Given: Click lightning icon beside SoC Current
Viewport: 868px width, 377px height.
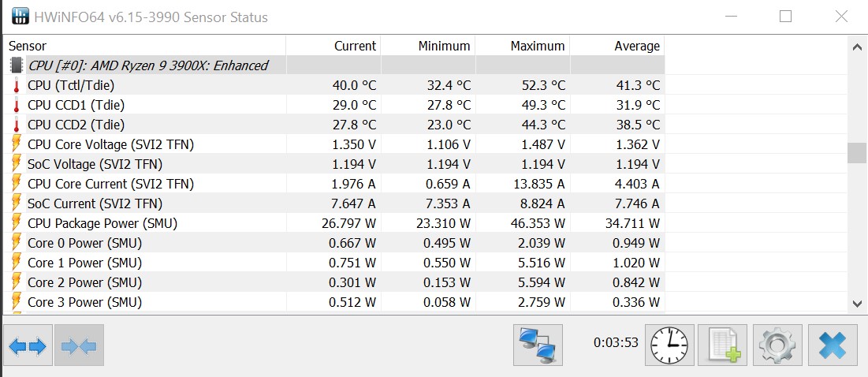Looking at the screenshot, I should tap(17, 203).
